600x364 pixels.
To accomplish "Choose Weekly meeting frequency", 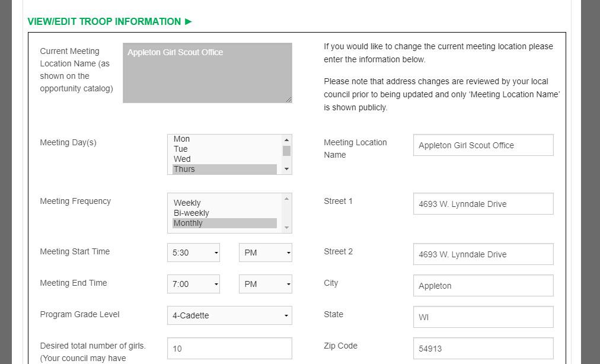I will click(x=225, y=203).
